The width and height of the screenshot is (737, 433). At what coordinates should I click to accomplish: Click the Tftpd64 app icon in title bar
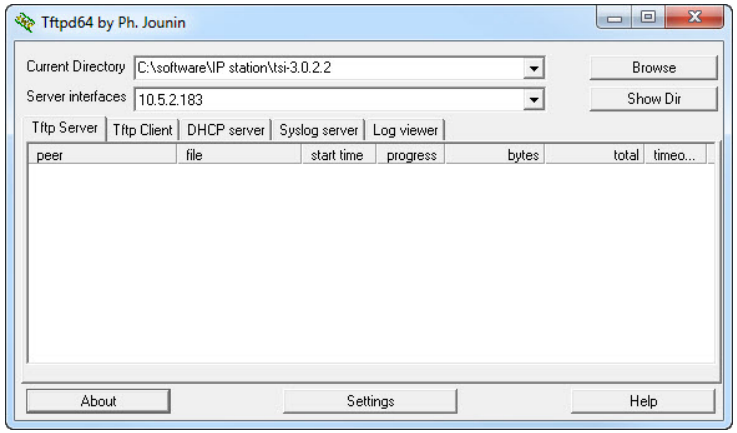(x=24, y=22)
